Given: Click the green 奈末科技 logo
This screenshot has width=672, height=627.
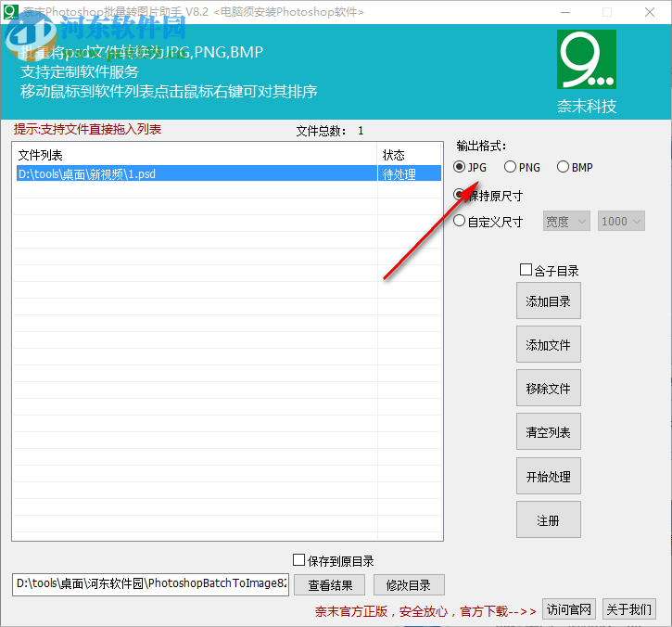Looking at the screenshot, I should (587, 59).
